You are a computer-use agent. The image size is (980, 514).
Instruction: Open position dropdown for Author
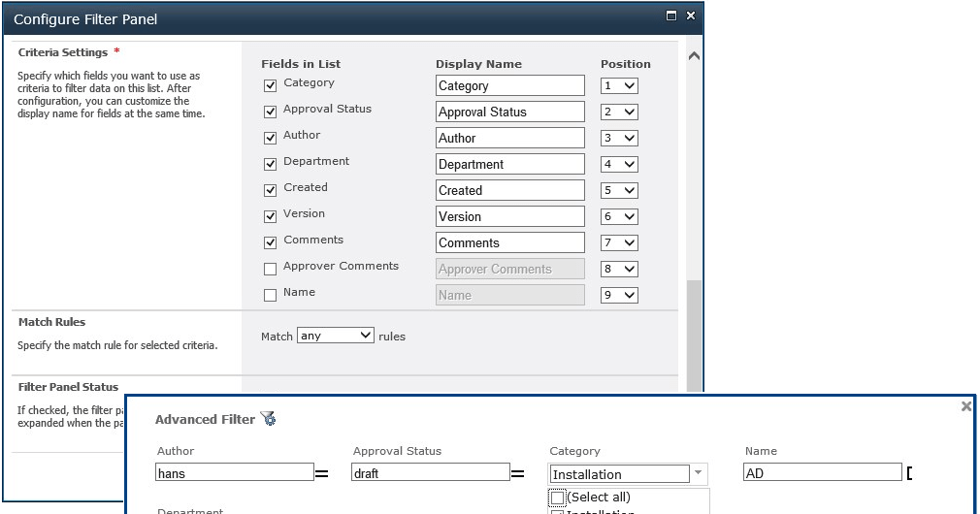click(619, 138)
